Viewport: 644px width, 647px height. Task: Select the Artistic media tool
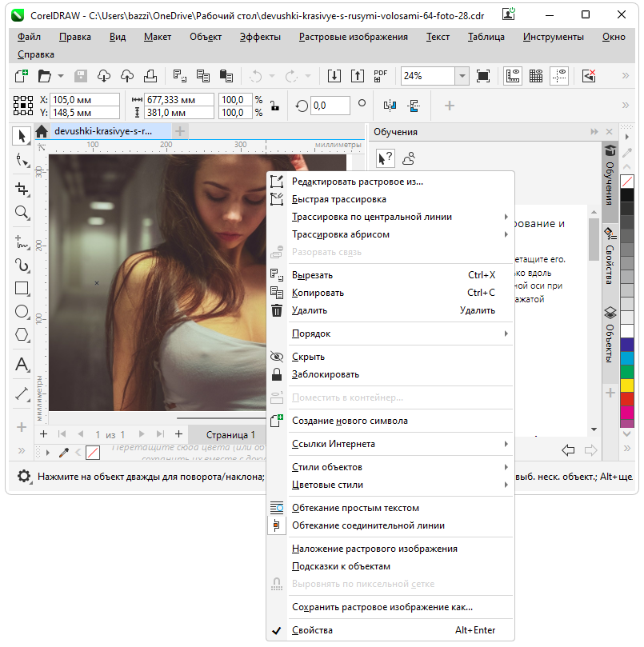(x=22, y=266)
